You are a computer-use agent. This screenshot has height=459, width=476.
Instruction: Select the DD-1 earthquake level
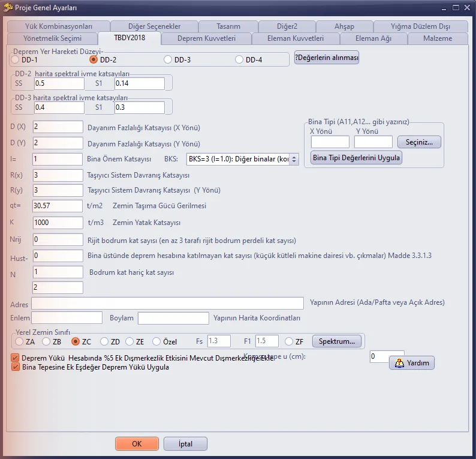pyautogui.click(x=15, y=59)
